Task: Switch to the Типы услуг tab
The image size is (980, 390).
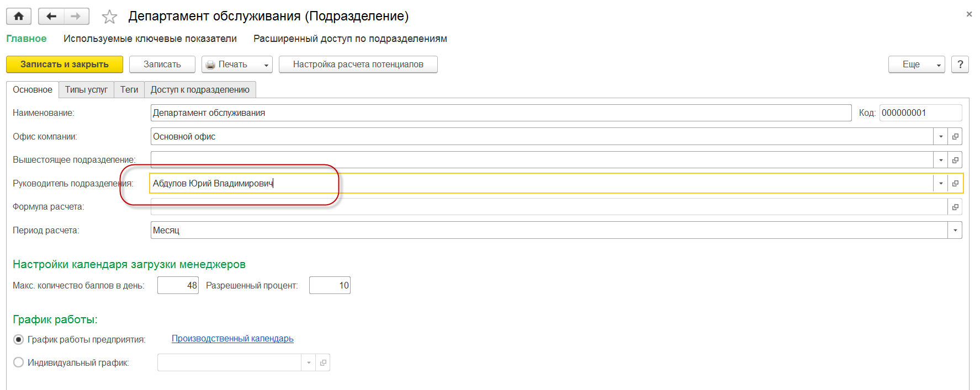Action: point(86,89)
